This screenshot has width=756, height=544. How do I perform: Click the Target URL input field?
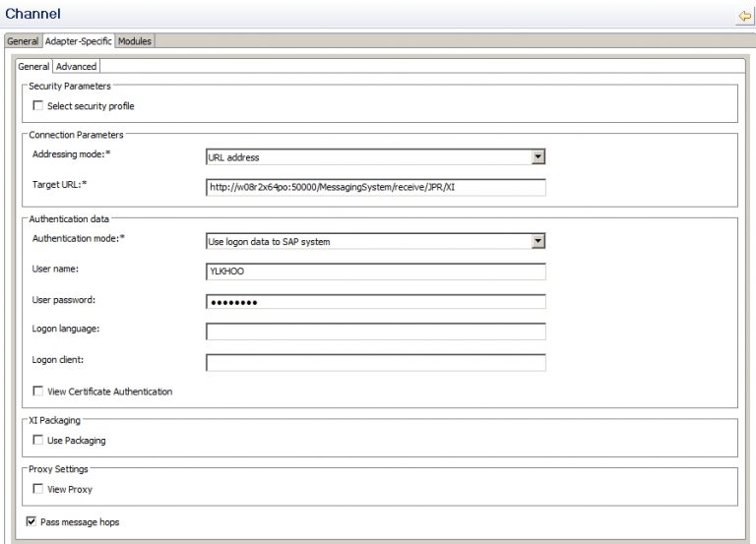(x=375, y=187)
